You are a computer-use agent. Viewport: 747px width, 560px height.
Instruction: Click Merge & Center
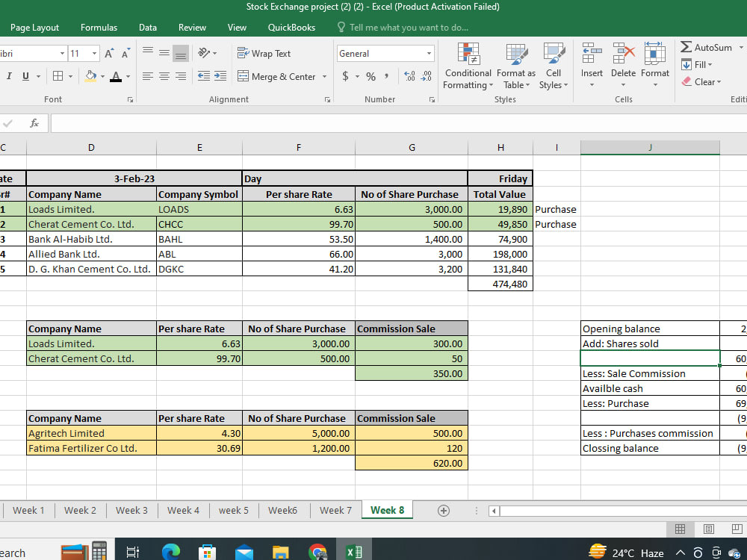tap(277, 77)
